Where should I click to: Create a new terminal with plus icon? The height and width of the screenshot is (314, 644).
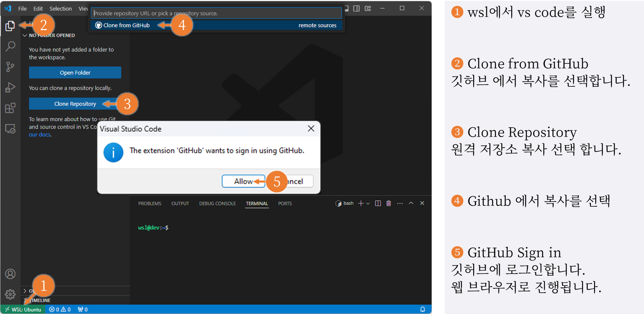pyautogui.click(x=361, y=203)
